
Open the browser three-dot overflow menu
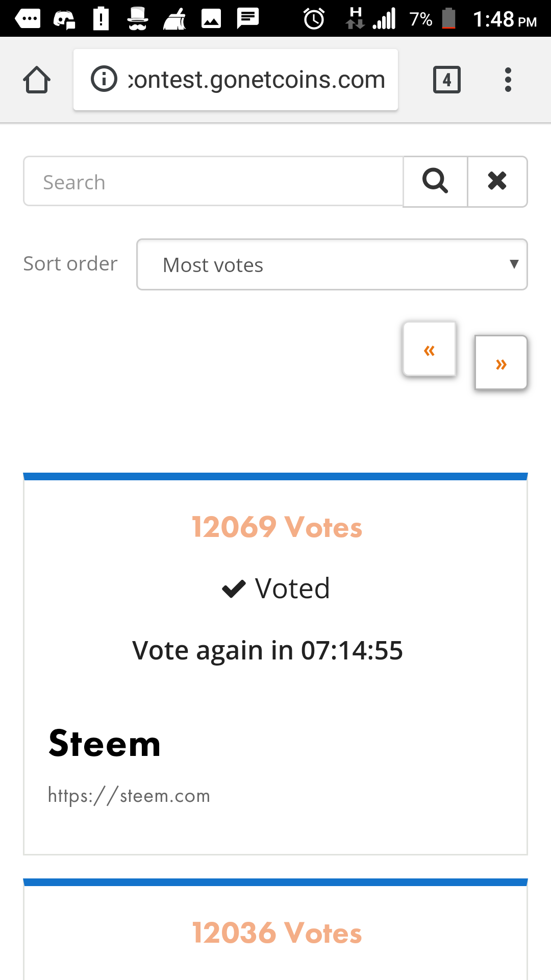pyautogui.click(x=508, y=80)
